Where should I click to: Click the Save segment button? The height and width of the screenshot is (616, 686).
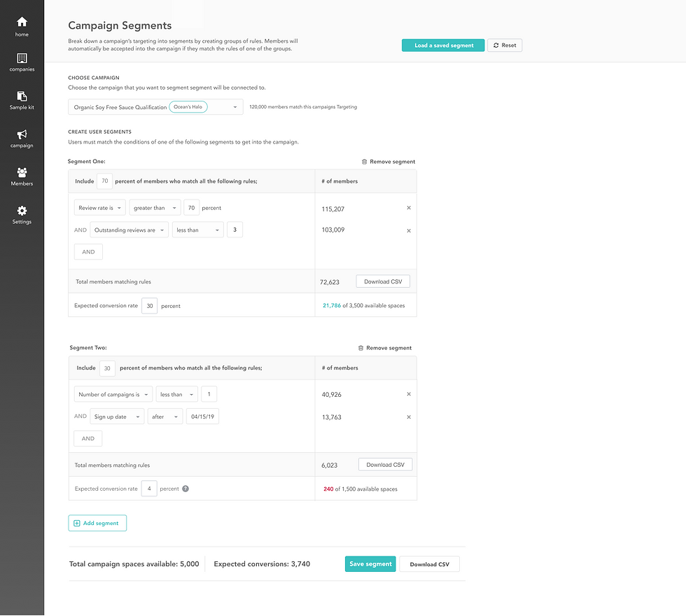tap(370, 564)
